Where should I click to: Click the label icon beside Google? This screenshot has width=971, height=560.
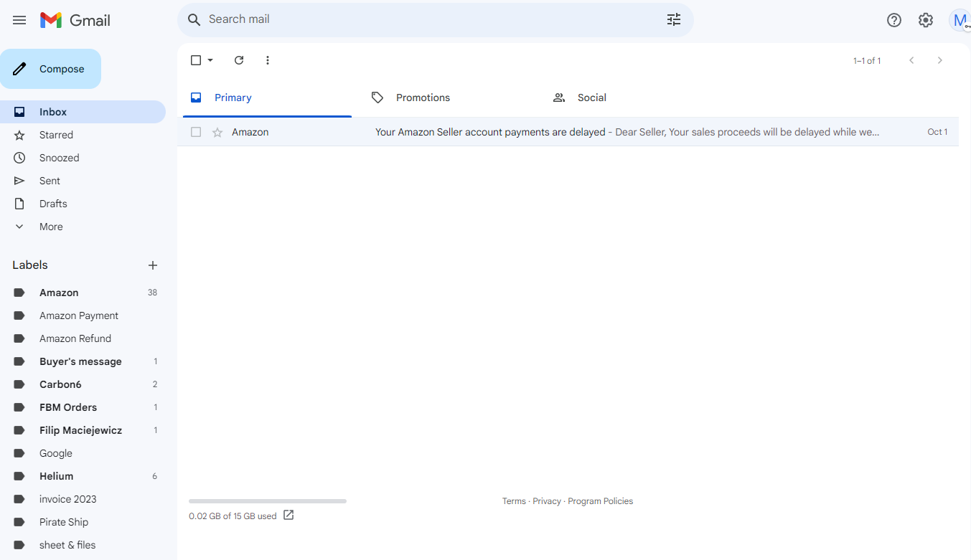pos(19,453)
